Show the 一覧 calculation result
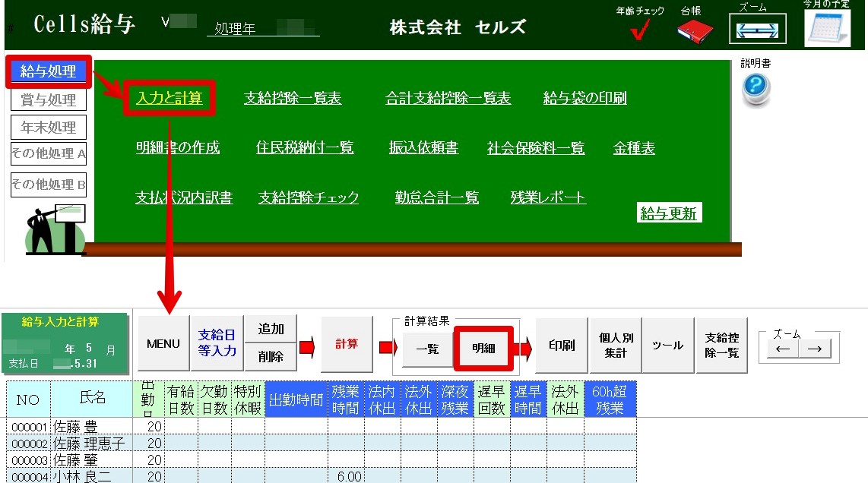 [427, 349]
